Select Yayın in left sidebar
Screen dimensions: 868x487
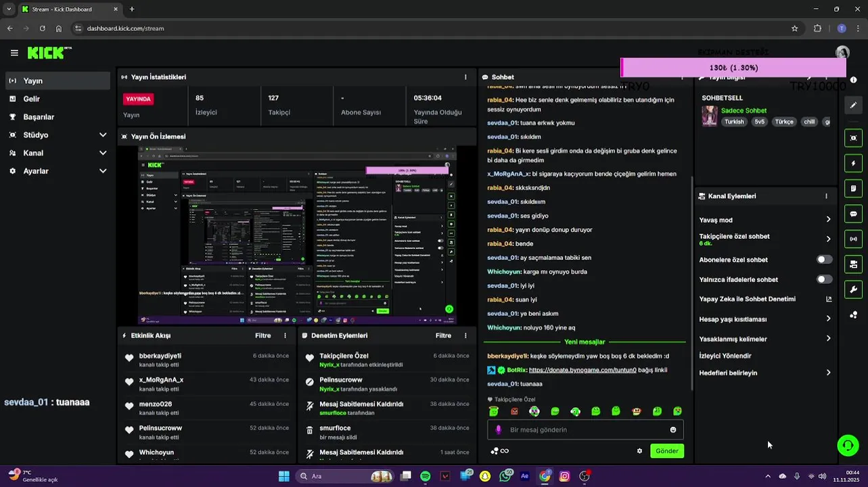[58, 80]
